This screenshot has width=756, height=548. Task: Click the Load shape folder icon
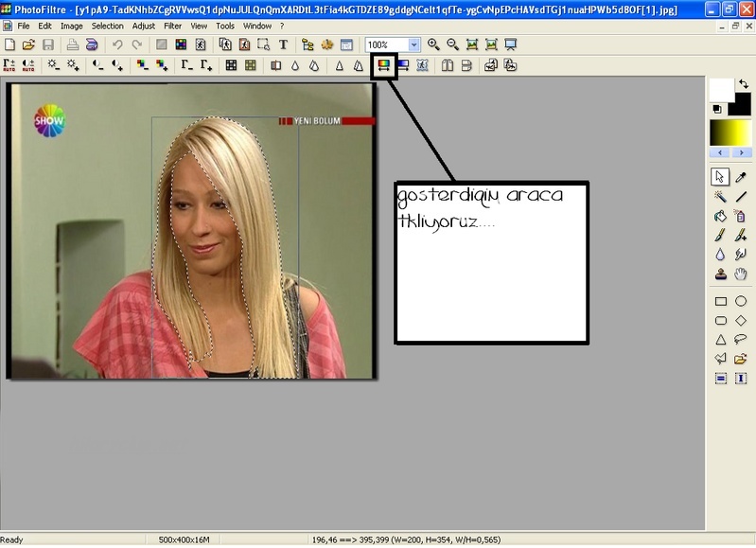tap(741, 359)
